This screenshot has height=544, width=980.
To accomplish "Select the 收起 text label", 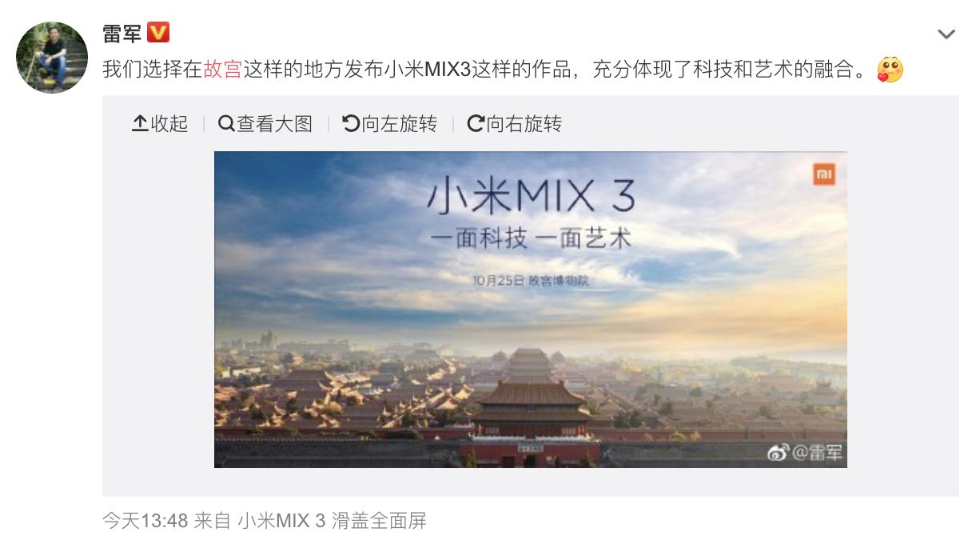I will click(169, 123).
